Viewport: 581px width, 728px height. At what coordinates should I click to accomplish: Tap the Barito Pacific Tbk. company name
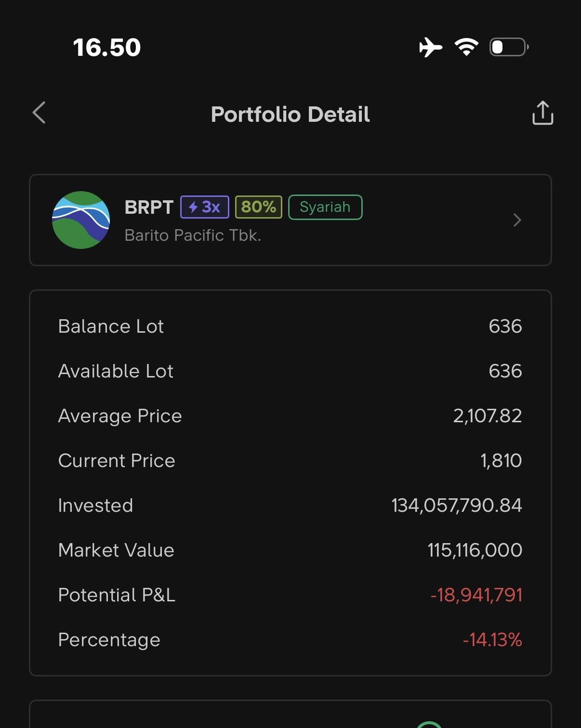coord(193,235)
